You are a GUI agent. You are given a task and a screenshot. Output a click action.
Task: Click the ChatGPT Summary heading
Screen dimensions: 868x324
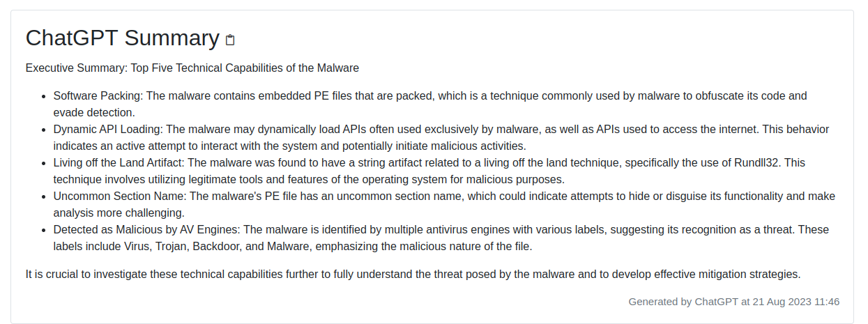tap(123, 38)
